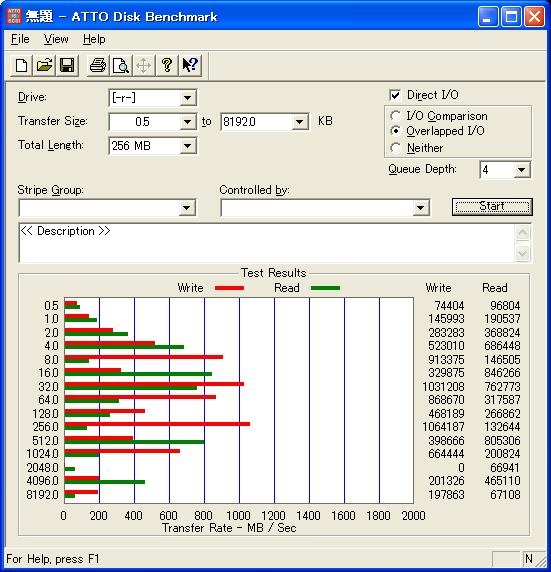Print results using the printer icon
The image size is (551, 572).
[97, 66]
